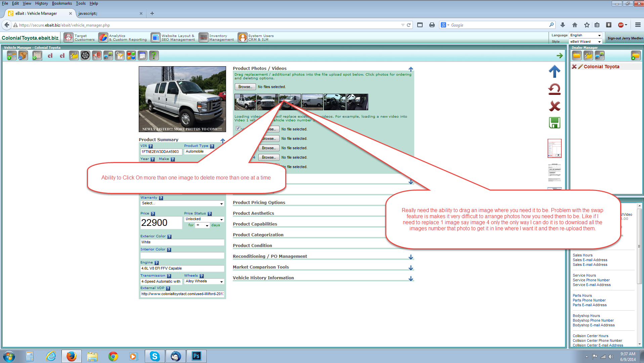Click the large red X delete icon

tap(555, 106)
